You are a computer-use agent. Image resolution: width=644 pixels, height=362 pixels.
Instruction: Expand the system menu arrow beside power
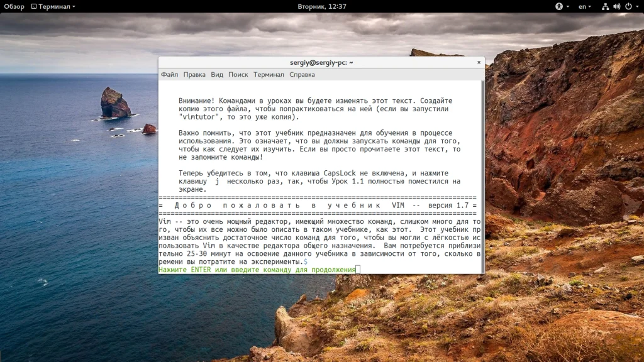pyautogui.click(x=636, y=6)
